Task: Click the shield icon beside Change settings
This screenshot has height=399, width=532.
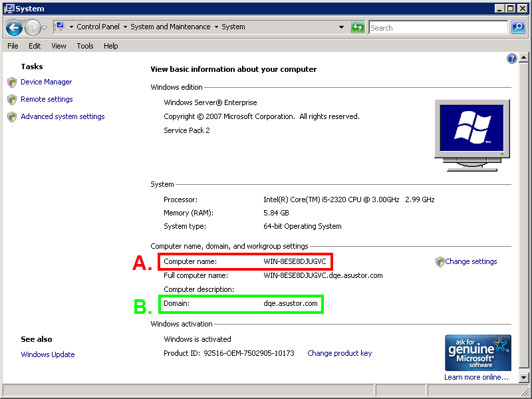Action: coord(440,261)
